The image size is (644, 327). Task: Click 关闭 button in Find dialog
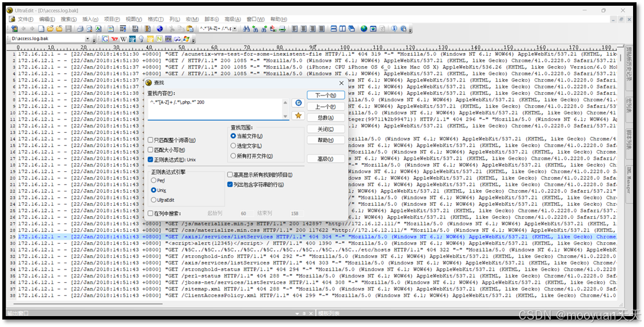[326, 129]
